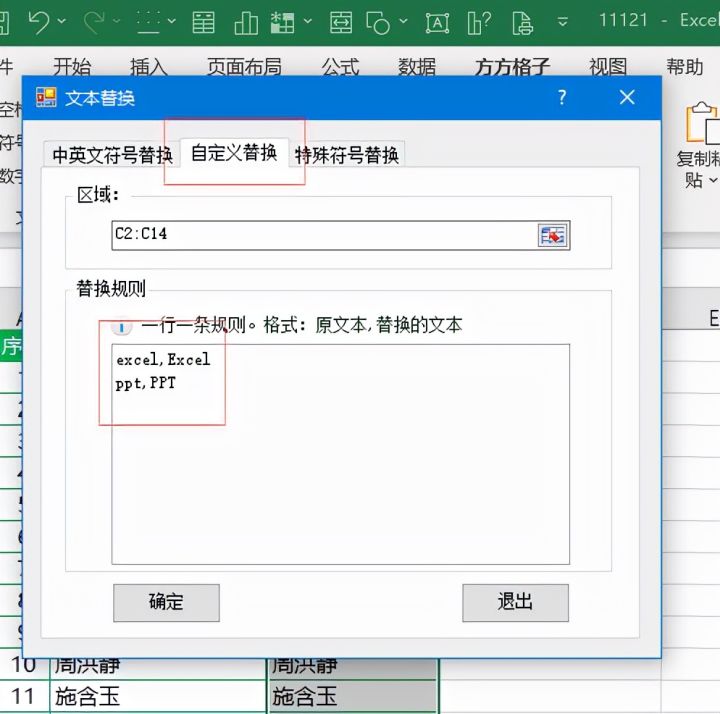Click the column chart icon in toolbar

click(x=246, y=22)
